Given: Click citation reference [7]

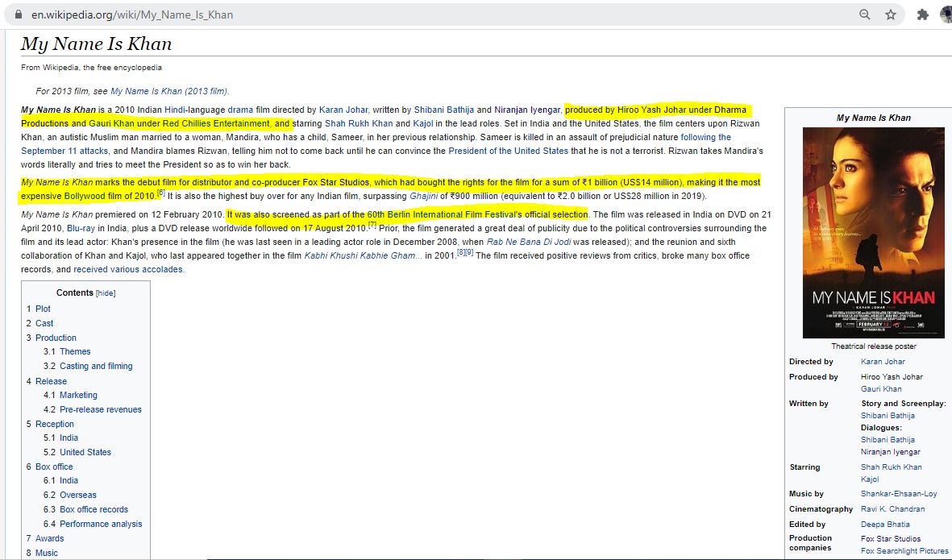Looking at the screenshot, I should [372, 225].
